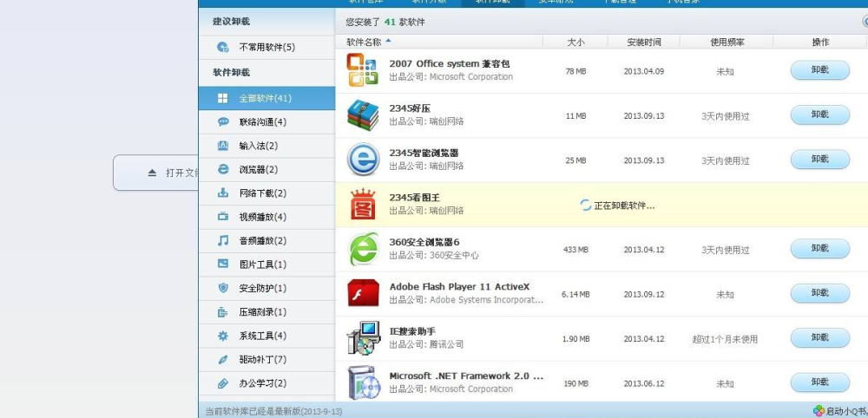Uninstall 2007 Office system 兼容包
Viewport: 868px width, 418px height.
820,70
